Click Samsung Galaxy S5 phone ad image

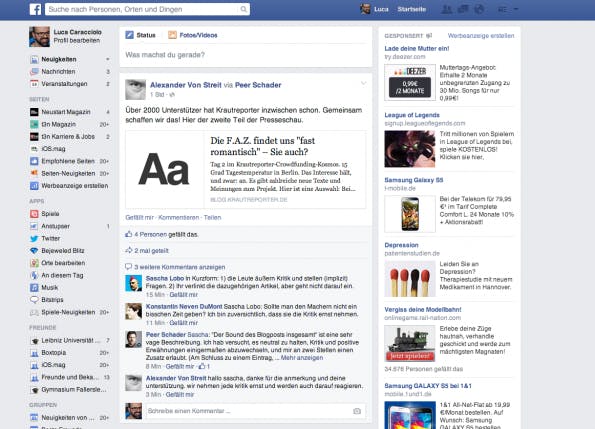410,214
